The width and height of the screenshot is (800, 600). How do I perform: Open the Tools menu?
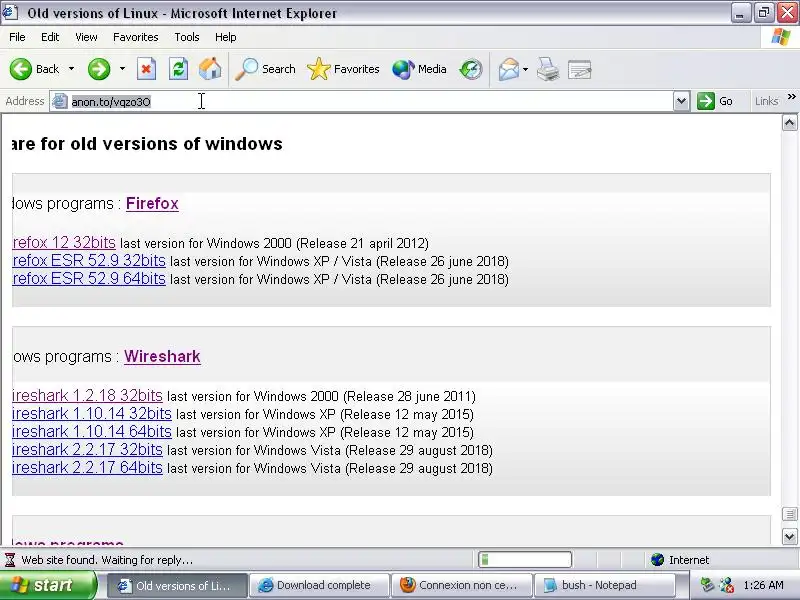pos(187,37)
